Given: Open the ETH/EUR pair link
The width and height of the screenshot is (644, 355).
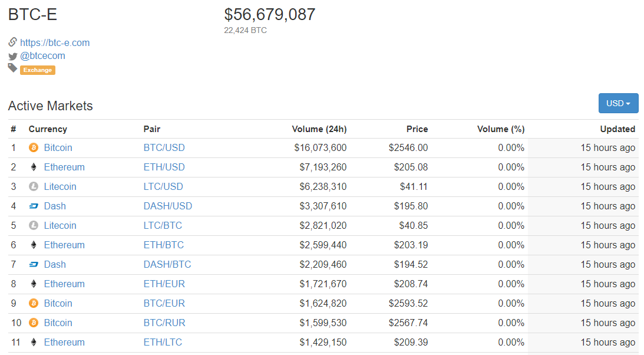Looking at the screenshot, I should click(164, 284).
